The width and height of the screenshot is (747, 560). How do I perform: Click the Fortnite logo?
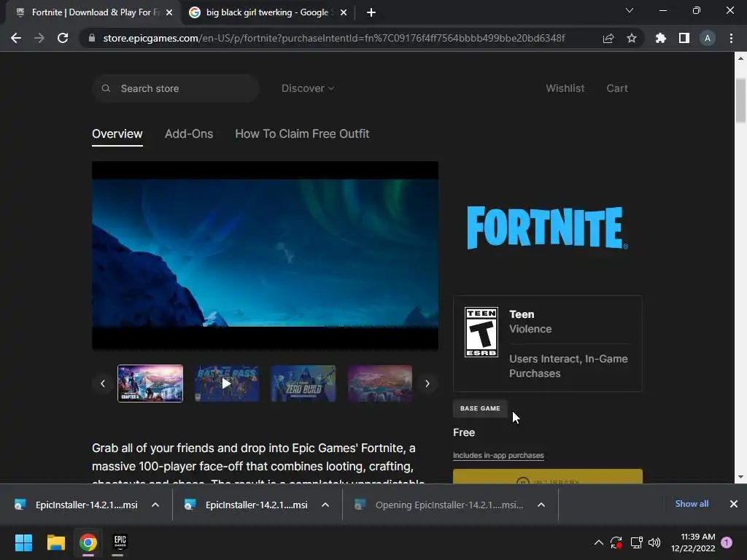coord(547,227)
